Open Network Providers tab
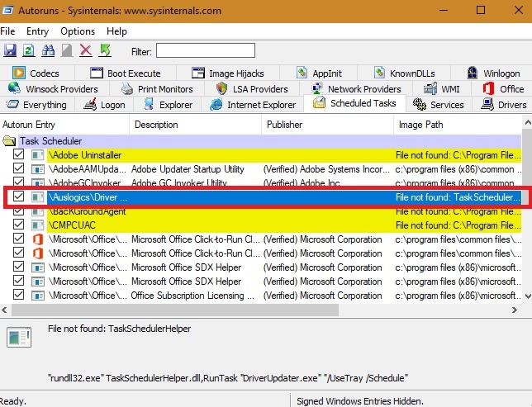Image resolution: width=532 pixels, height=407 pixels. tap(356, 89)
